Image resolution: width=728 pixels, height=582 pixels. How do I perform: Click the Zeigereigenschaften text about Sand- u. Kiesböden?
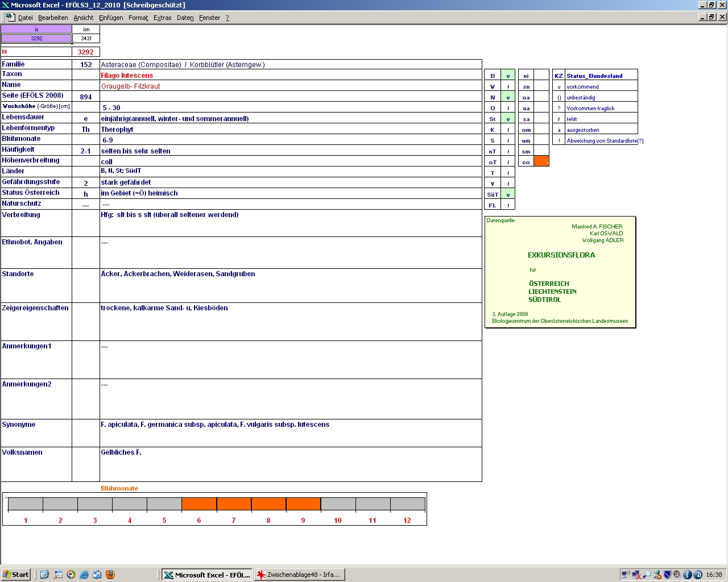coord(164,308)
